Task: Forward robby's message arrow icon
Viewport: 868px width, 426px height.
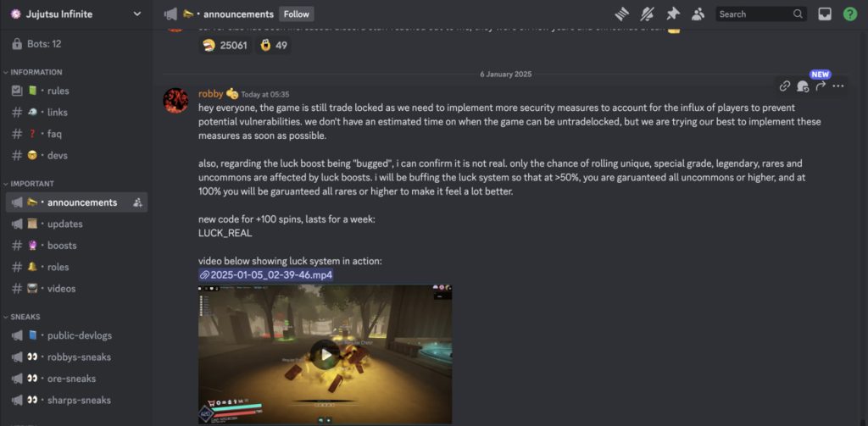Action: 821,86
